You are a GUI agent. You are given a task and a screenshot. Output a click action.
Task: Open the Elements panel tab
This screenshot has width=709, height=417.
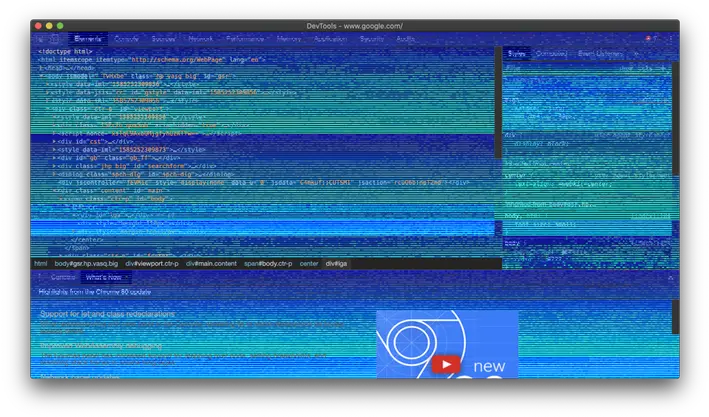click(88, 39)
